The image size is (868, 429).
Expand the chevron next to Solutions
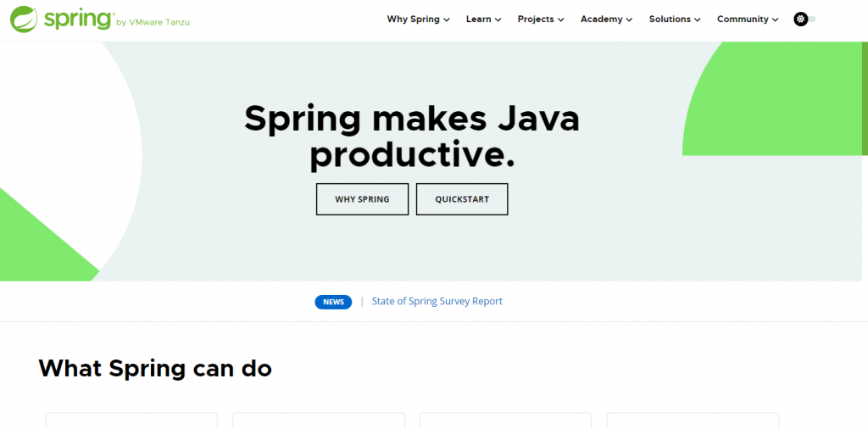(698, 20)
